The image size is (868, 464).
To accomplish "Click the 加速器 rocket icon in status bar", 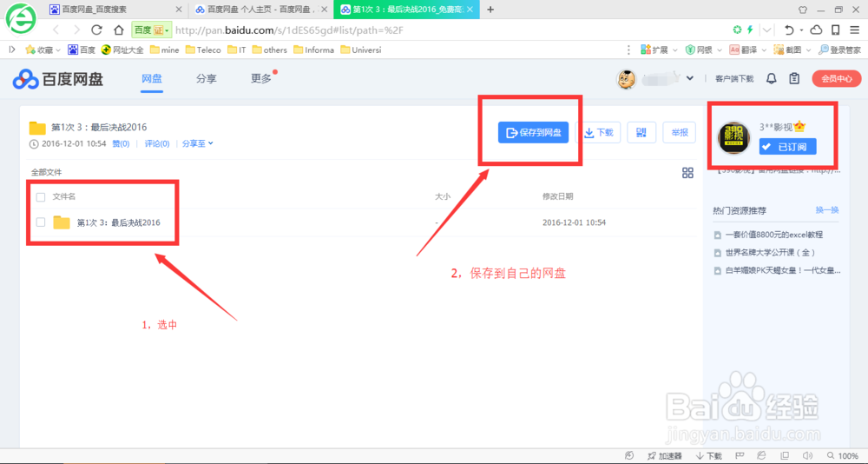I will pyautogui.click(x=664, y=455).
